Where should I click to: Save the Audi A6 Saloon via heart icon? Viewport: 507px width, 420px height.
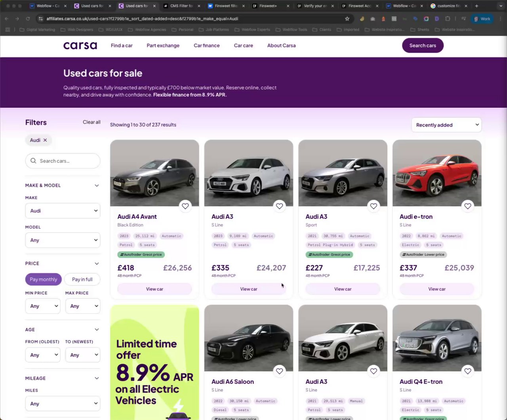tap(279, 371)
